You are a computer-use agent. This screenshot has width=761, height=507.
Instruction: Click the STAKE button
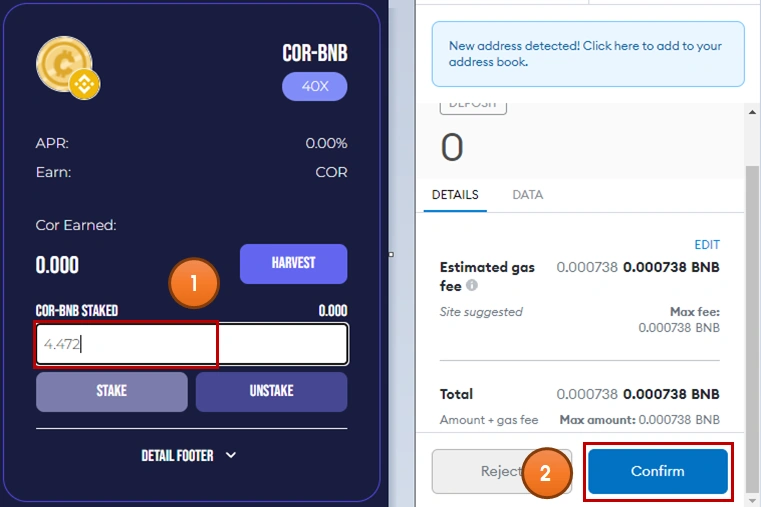click(112, 392)
